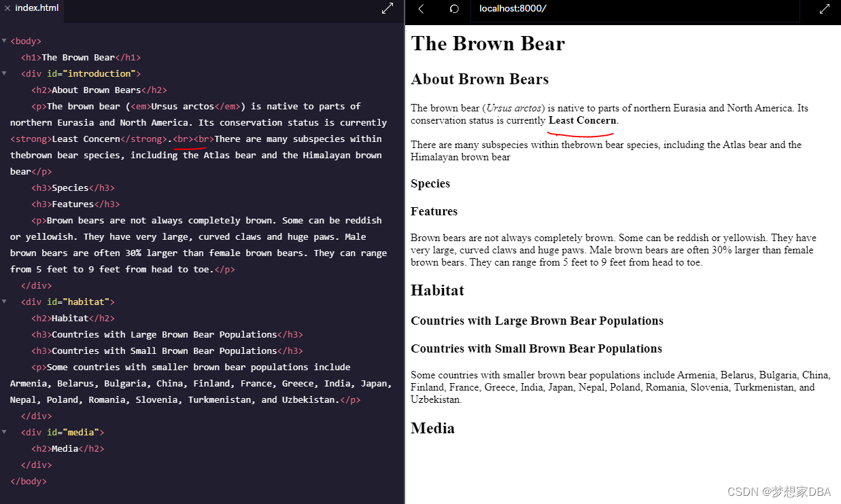Click Countries with Small Brown Bear Populations preview heading

(536, 348)
